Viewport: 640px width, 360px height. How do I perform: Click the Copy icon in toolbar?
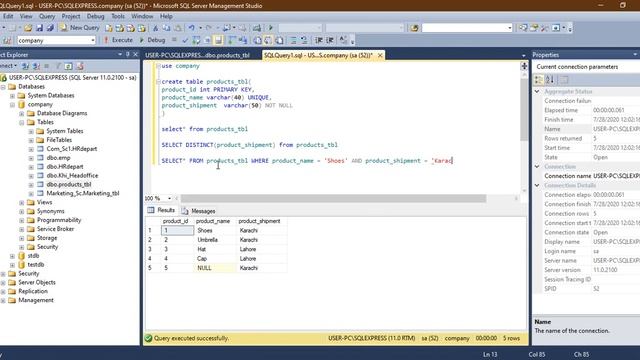click(167, 28)
